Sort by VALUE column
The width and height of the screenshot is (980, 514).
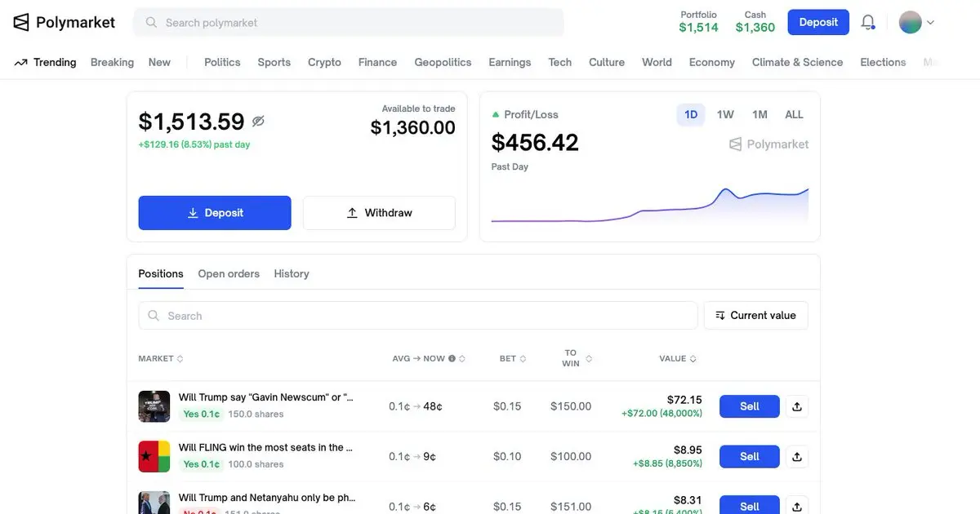click(678, 358)
